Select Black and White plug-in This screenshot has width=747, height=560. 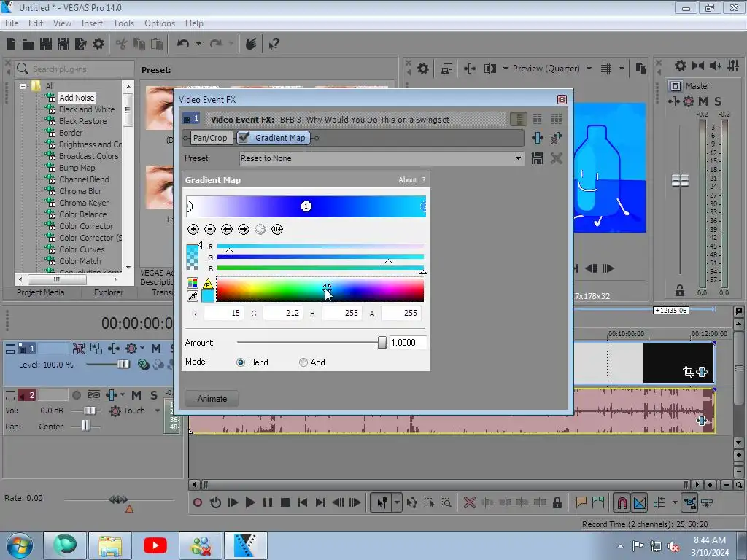(87, 109)
